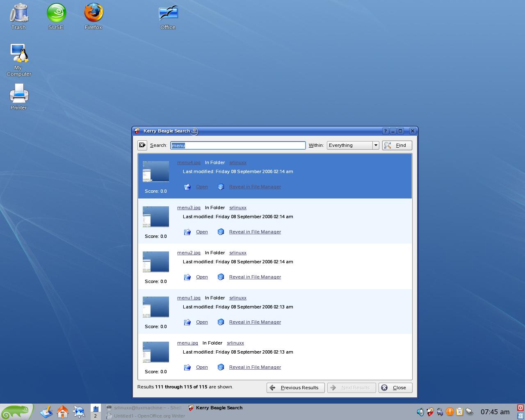The image size is (525, 420).
Task: Switch to virtual desktop 1 in pager
Action: tap(95, 408)
